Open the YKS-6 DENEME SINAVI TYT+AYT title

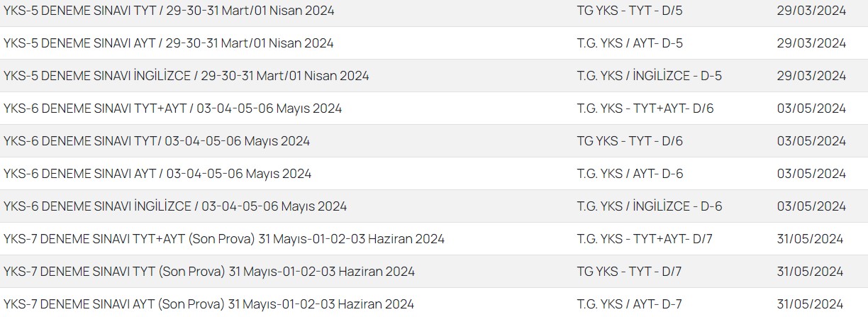click(172, 109)
